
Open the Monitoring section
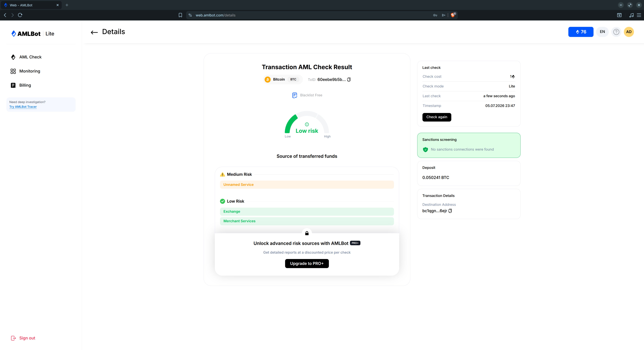click(25, 71)
